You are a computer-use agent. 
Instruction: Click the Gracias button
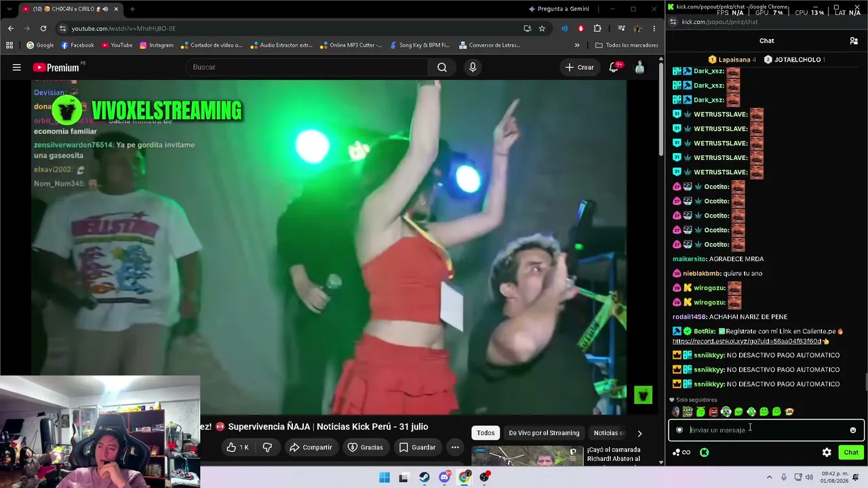point(366,447)
